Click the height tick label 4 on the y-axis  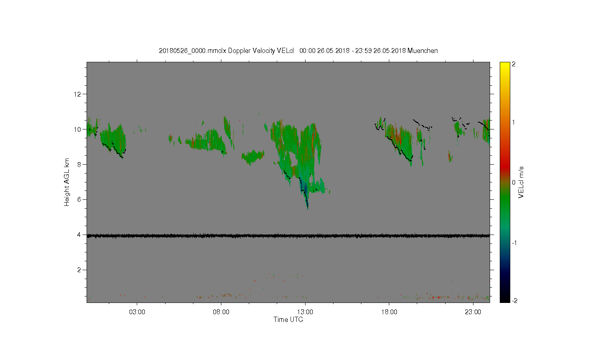(79, 235)
